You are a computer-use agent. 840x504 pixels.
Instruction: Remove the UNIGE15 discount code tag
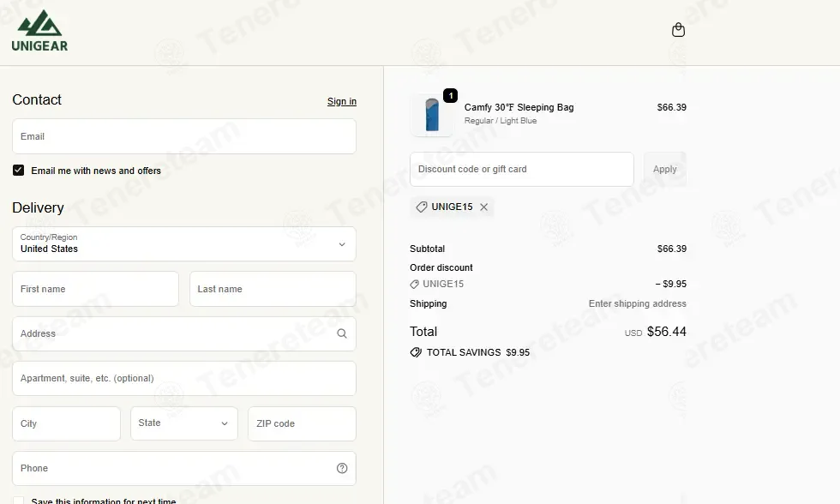pos(483,207)
